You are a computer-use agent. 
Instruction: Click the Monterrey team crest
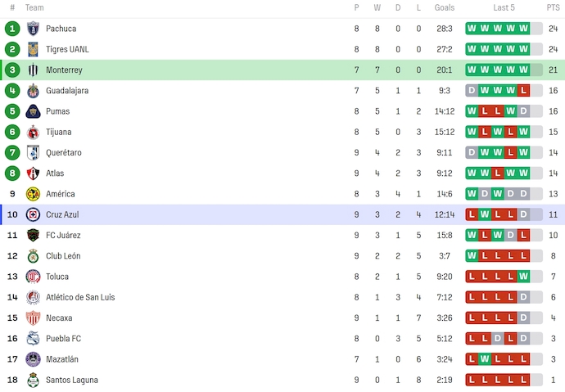pos(33,70)
